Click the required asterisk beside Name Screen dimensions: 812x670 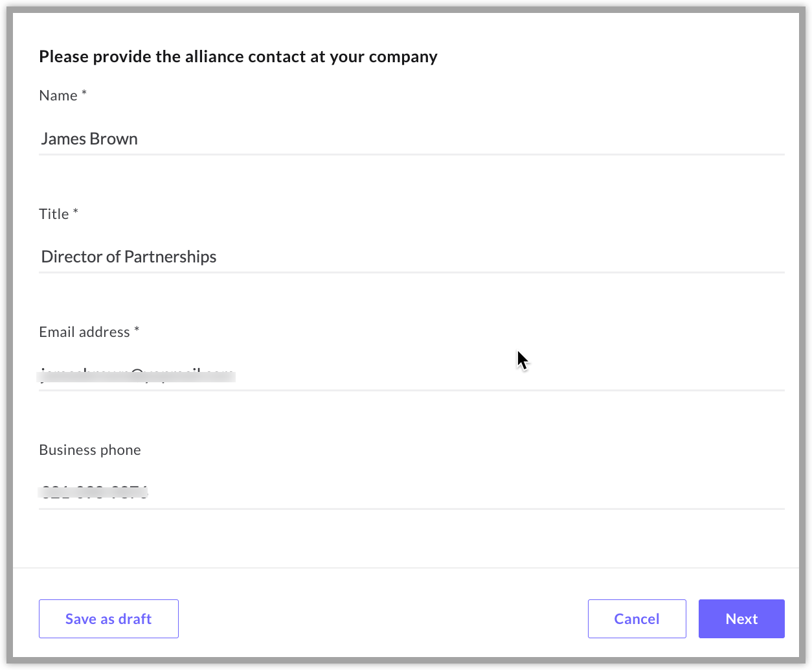[84, 94]
